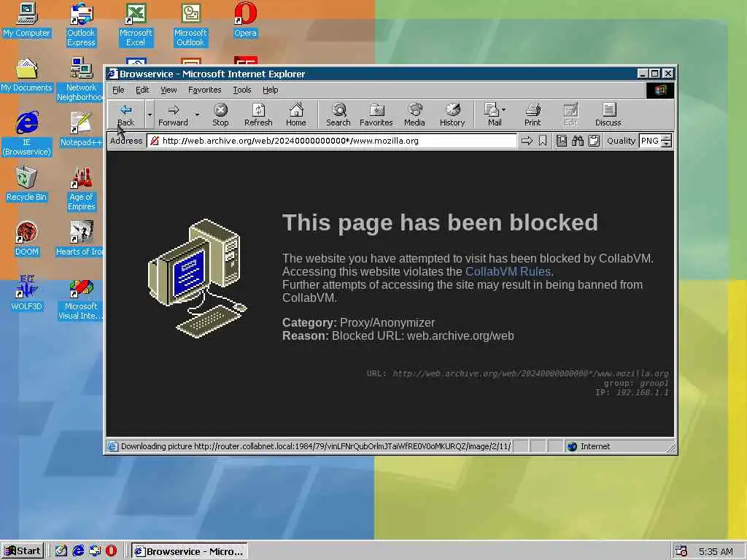Open the Favorites toolbar button

tap(376, 114)
